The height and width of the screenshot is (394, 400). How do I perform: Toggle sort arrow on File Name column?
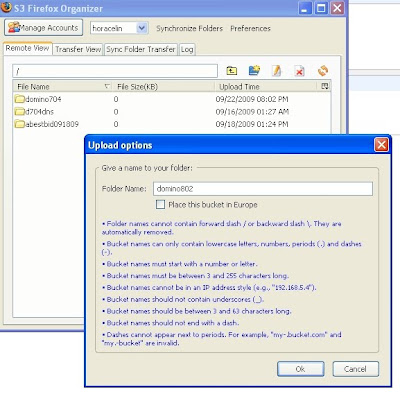pyautogui.click(x=107, y=86)
